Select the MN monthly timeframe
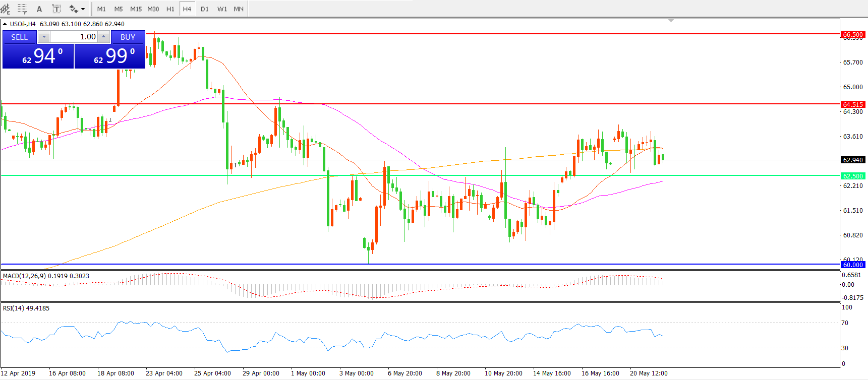The image size is (868, 380). (x=239, y=9)
